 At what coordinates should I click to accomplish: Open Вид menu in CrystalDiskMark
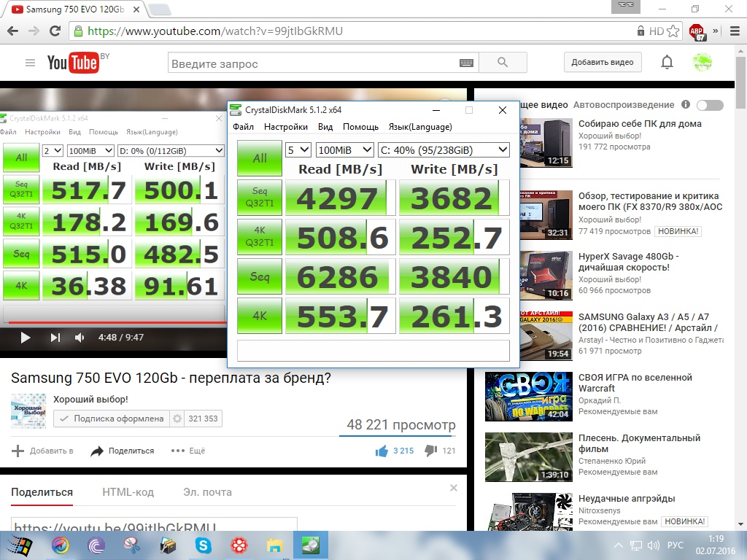click(325, 127)
